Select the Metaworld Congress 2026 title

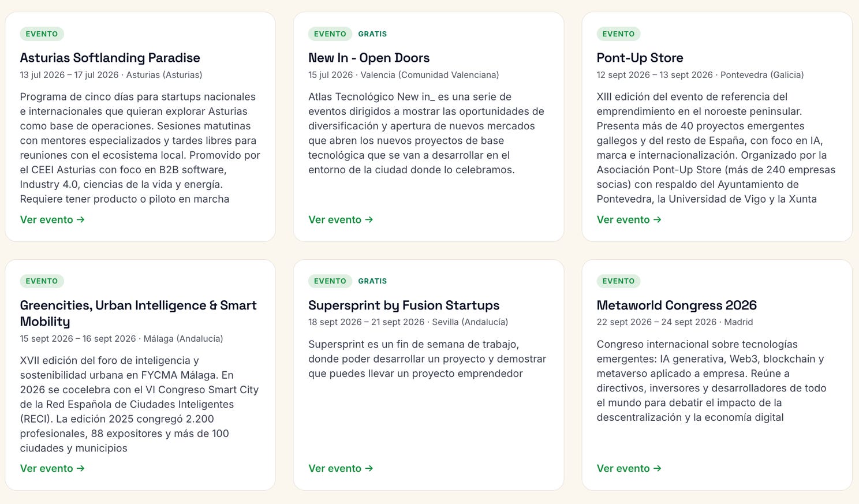click(x=677, y=305)
